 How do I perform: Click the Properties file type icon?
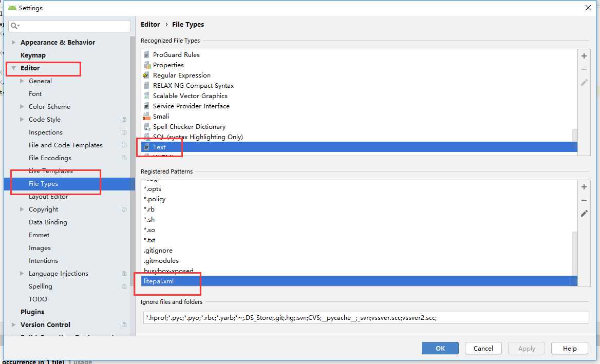[x=146, y=65]
